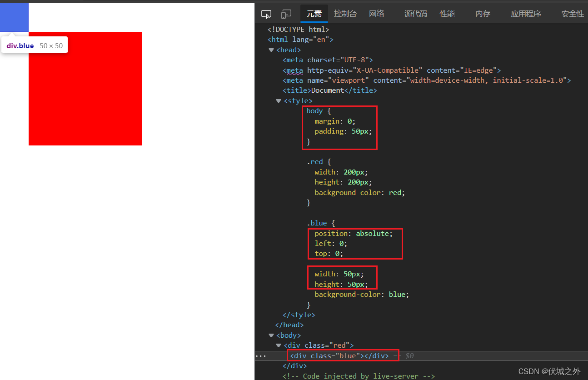
Task: Select the meta viewport line
Action: click(426, 80)
